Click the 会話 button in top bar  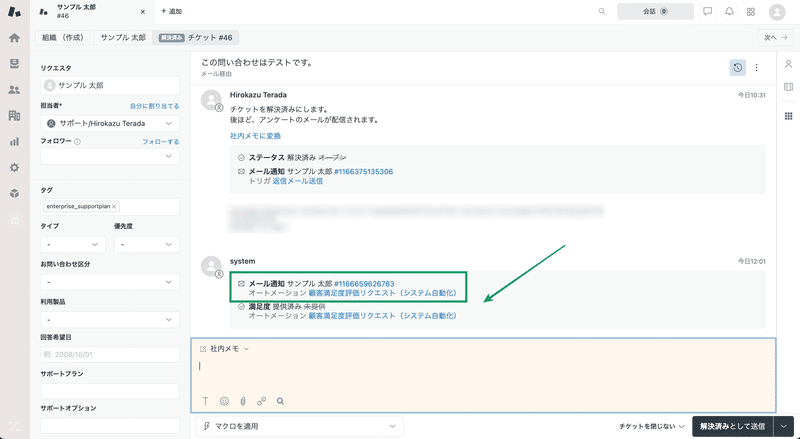(x=655, y=11)
